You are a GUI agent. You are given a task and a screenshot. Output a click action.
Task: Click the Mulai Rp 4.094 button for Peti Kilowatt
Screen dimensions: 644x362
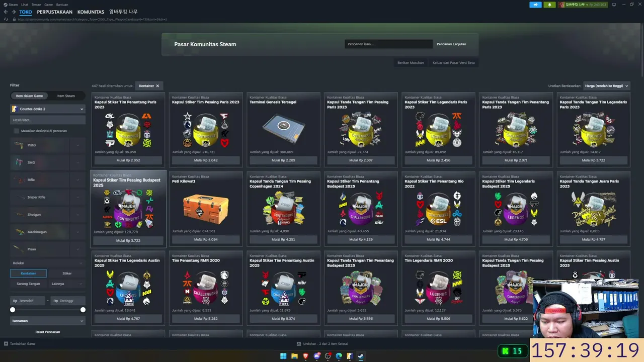pos(206,239)
